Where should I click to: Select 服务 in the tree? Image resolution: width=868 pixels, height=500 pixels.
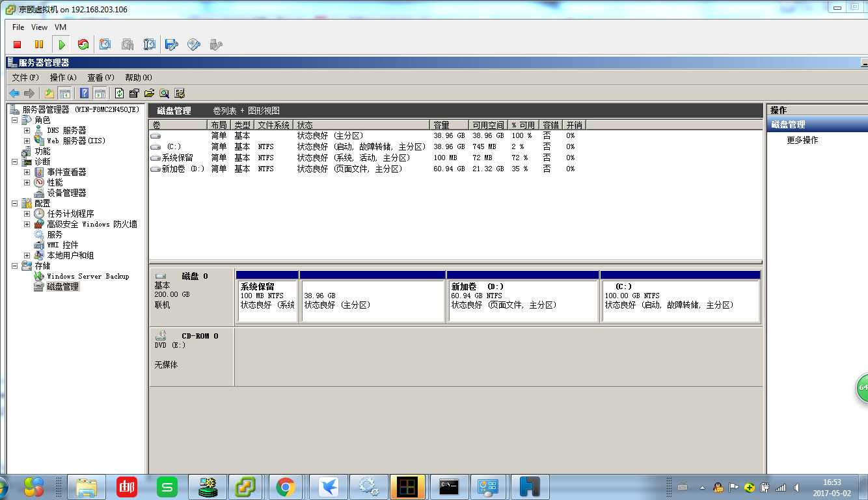coord(55,234)
